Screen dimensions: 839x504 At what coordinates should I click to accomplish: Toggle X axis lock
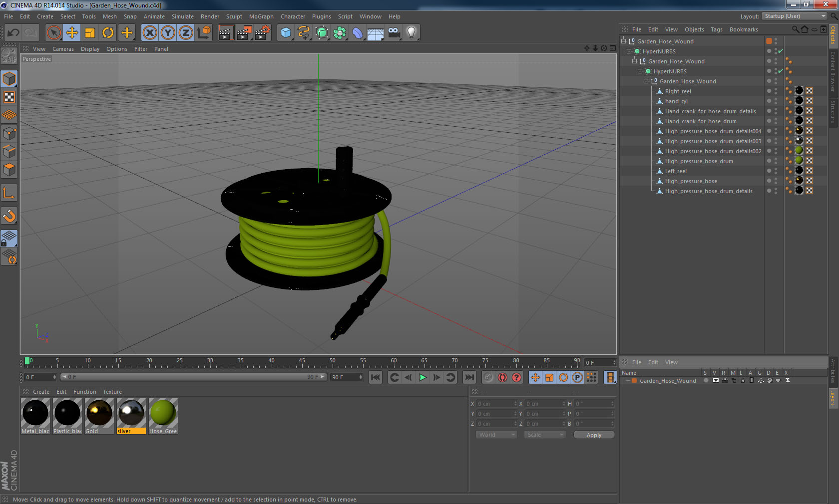click(149, 33)
